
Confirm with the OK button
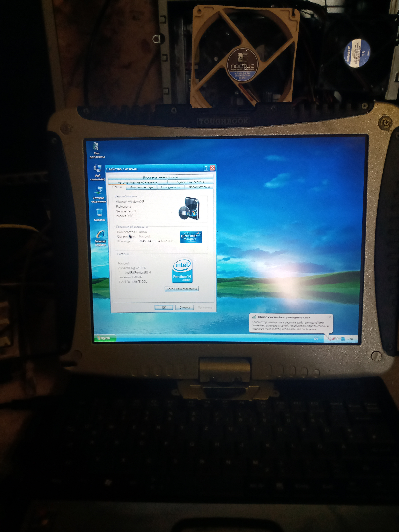tap(164, 307)
